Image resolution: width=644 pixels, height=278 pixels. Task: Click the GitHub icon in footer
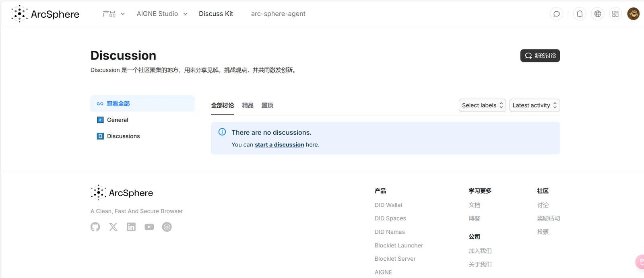point(95,227)
